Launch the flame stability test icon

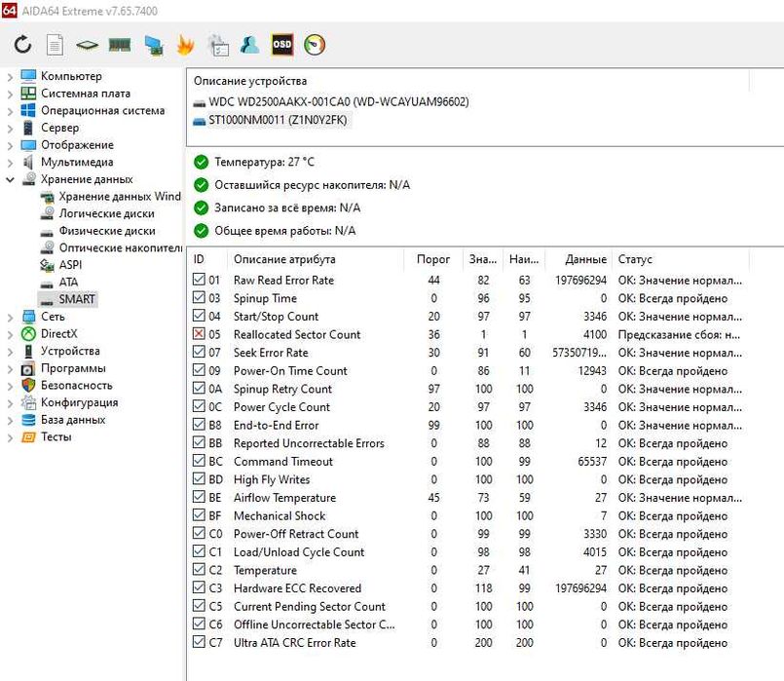185,45
